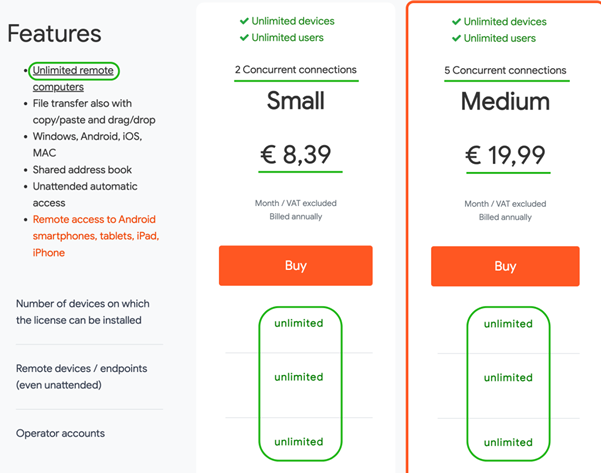Click checkmark icon beside Medium Unlimited users

456,38
